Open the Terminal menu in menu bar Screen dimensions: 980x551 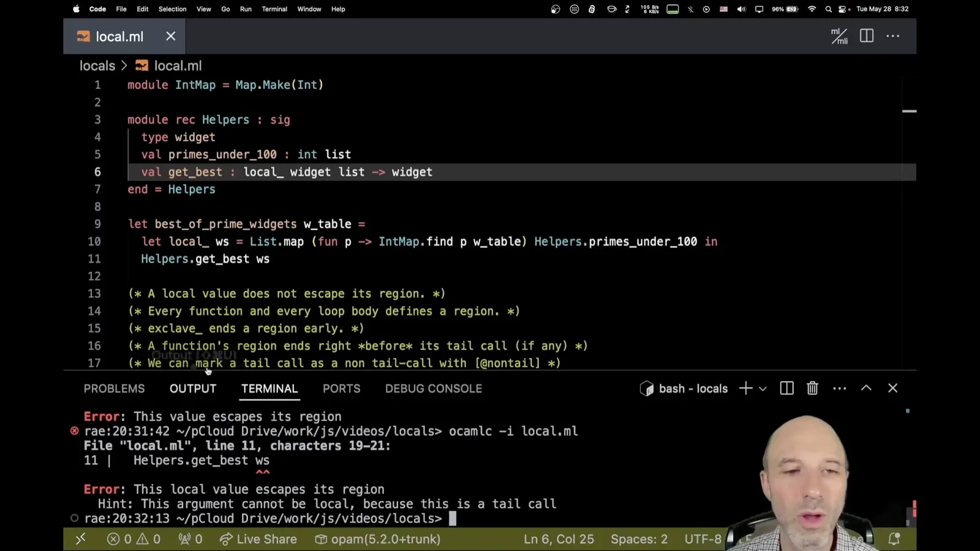tap(274, 9)
